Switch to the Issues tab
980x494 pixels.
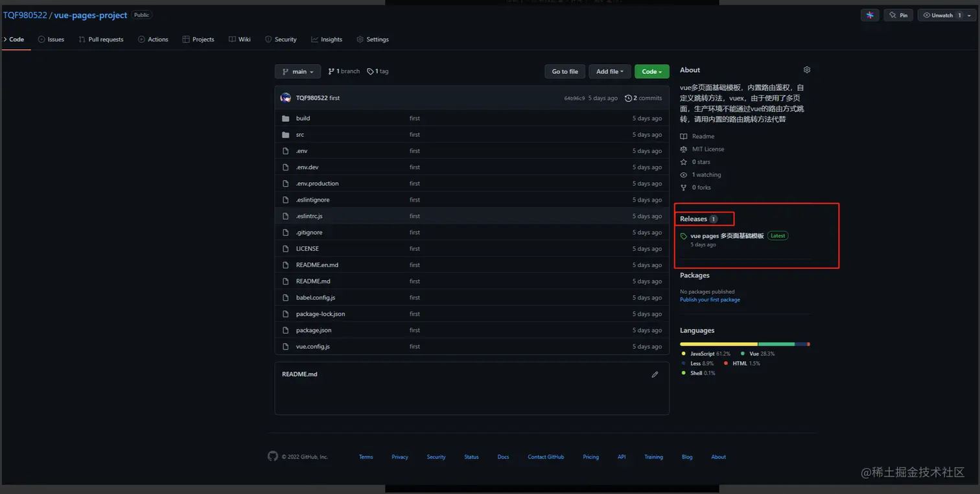tap(51, 40)
